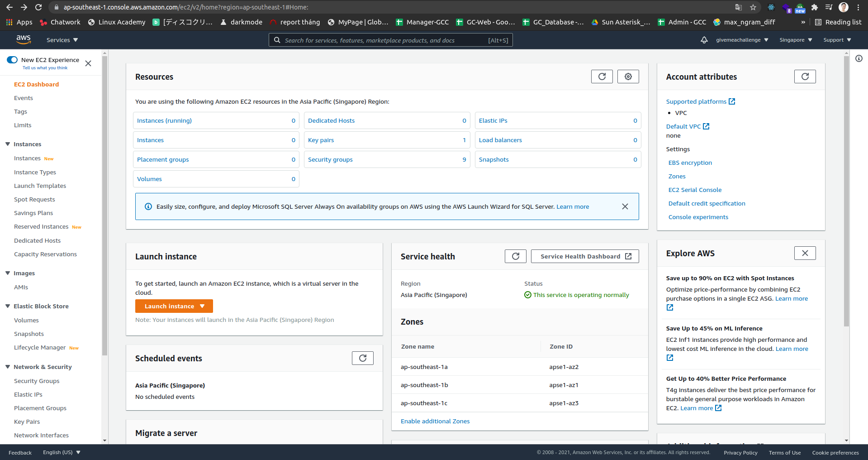The image size is (868, 460).
Task: Open the notifications bell
Action: coord(704,40)
